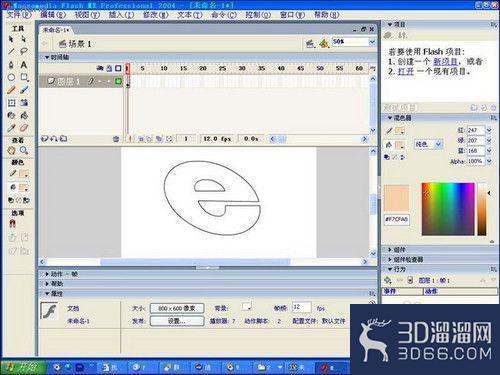Toggle the onion skin outlines button

tap(149, 139)
